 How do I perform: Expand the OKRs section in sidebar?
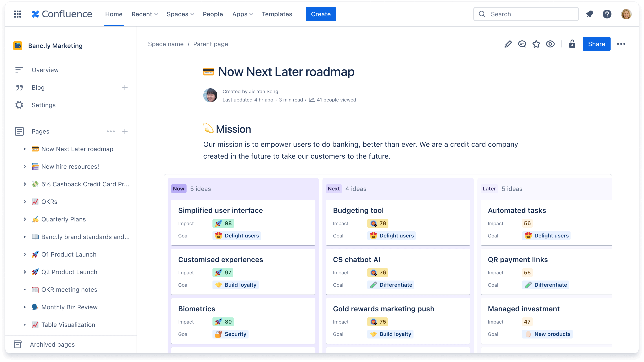click(x=24, y=202)
